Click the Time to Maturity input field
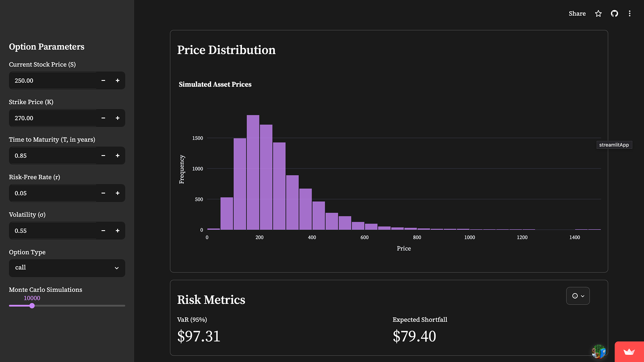Image resolution: width=644 pixels, height=362 pixels. 53,156
